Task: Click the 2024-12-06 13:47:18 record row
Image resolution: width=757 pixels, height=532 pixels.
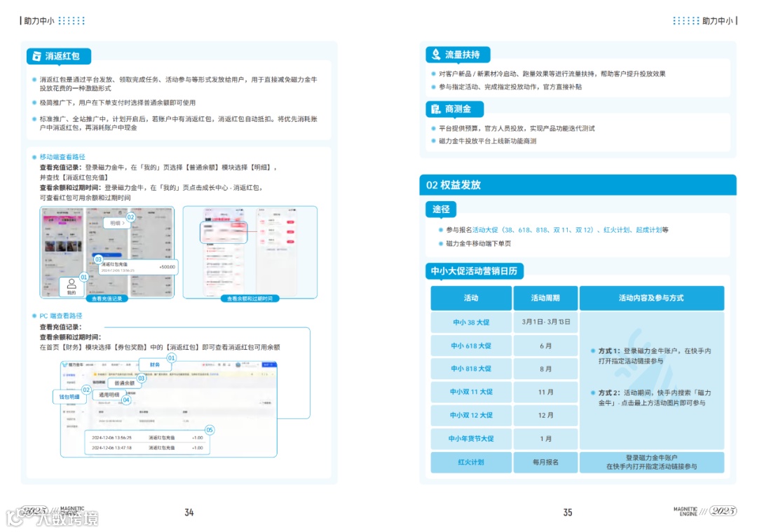Action: click(x=147, y=448)
